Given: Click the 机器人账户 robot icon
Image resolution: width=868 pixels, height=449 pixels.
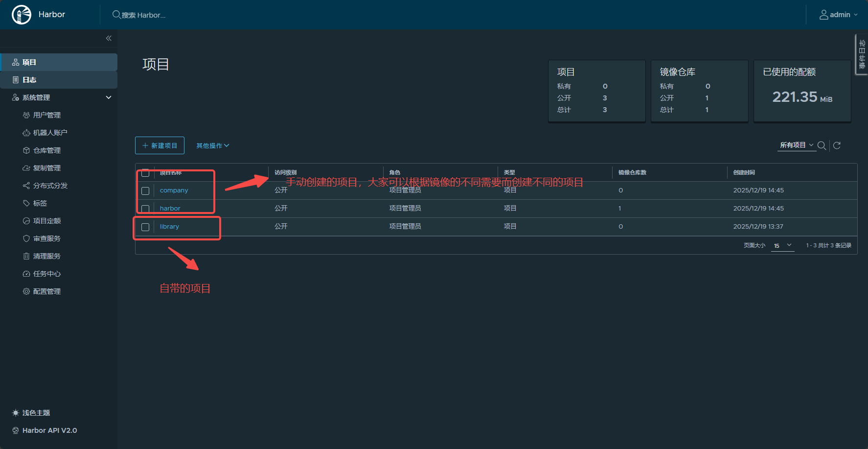Looking at the screenshot, I should tap(26, 133).
